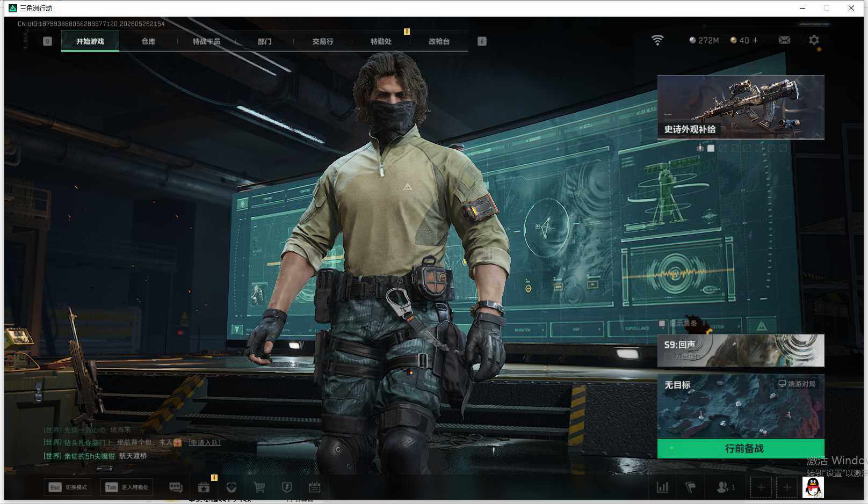The height and width of the screenshot is (504, 868).
Task: Click the Esc 切换模式 button
Action: point(67,487)
